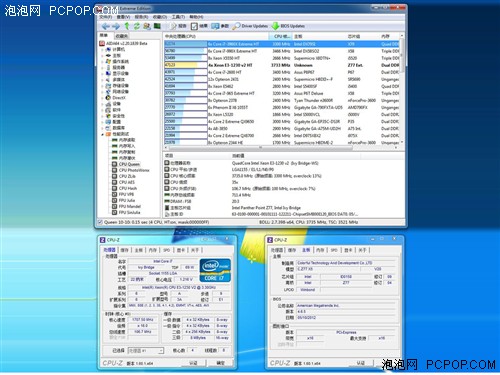Switch to 内存 tab in right CPU-Z window
Image resolution: width=500 pixels, height=375 pixels.
pos(320,250)
